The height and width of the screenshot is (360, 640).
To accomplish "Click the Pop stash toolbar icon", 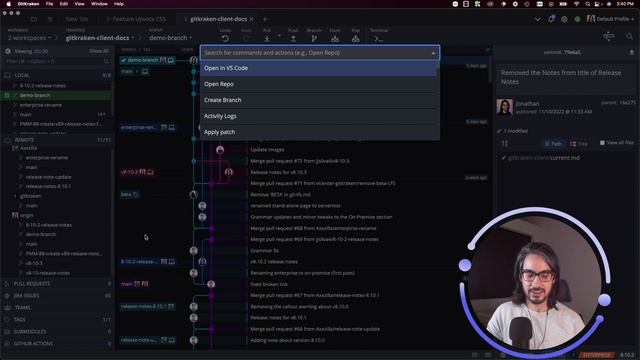I will [x=356, y=38].
